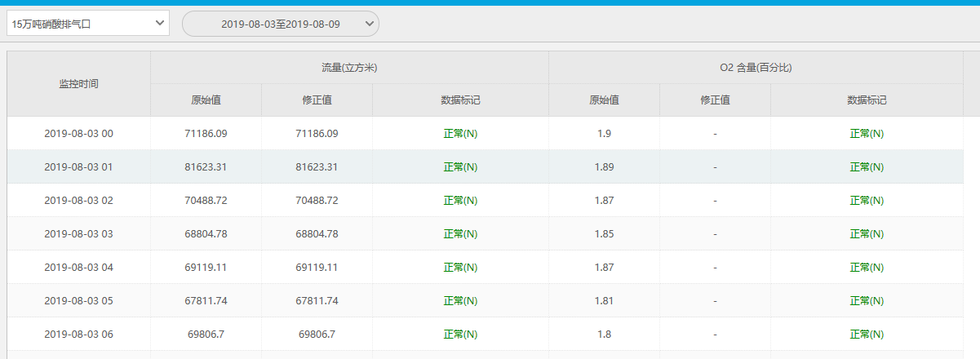The image size is (980, 359).
Task: Click the 正常(N) flow mark for 2019-08-03 04
Action: click(460, 267)
